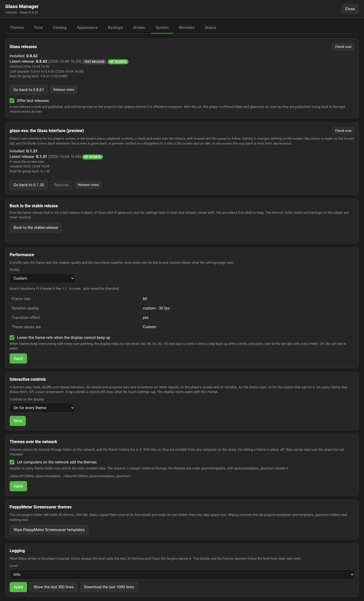The image size is (364, 601).
Task: Go to the Appearance tab
Action: click(87, 28)
